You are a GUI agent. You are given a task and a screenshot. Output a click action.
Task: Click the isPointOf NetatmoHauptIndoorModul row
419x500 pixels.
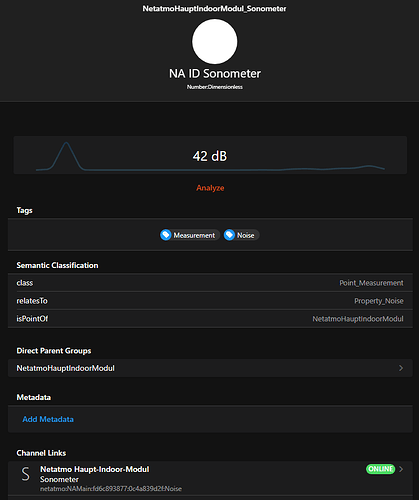click(x=210, y=319)
